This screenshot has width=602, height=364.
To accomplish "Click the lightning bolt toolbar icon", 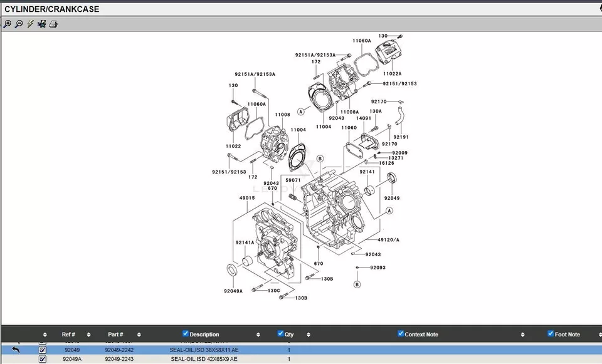I will [30, 24].
